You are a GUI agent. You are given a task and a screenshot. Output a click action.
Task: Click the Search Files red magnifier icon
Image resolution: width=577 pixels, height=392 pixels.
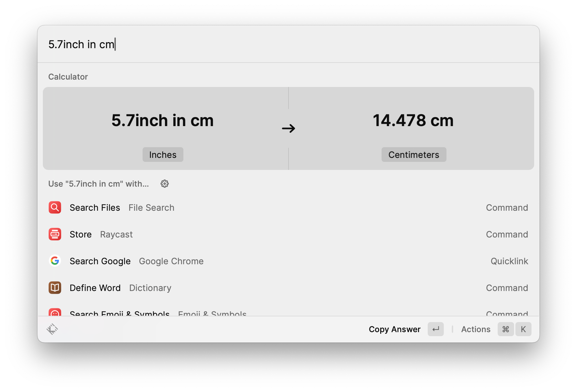point(55,207)
